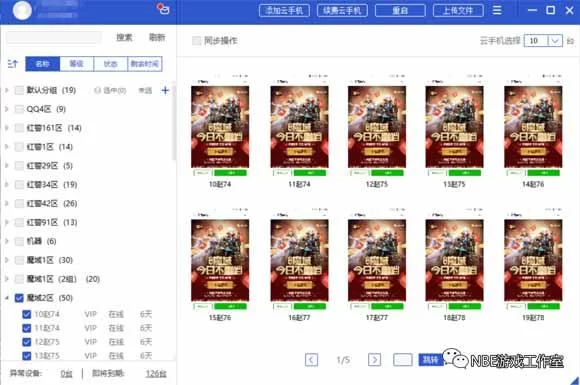Uncheck the 10起74 device checkbox in list

pyautogui.click(x=27, y=314)
